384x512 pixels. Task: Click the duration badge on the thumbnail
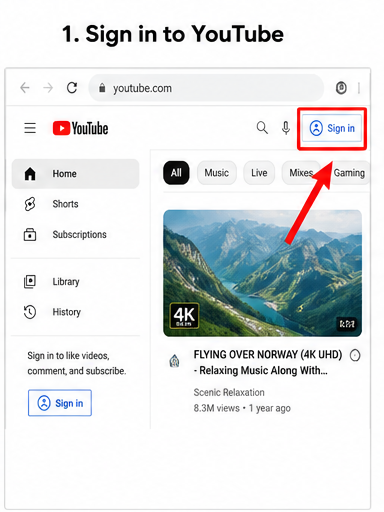tap(347, 324)
